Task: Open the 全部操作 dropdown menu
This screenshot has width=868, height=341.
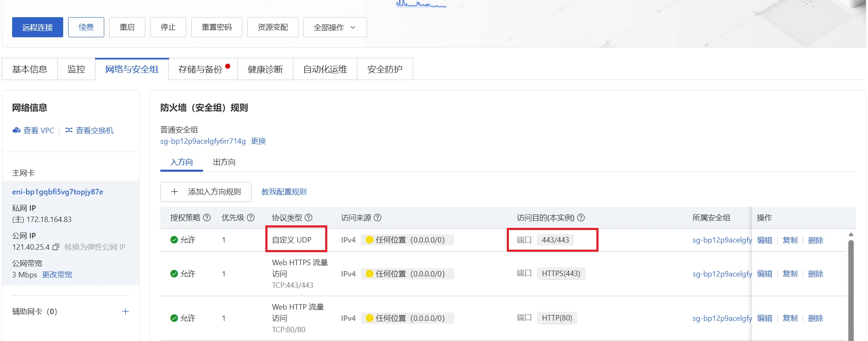Action: pyautogui.click(x=335, y=27)
